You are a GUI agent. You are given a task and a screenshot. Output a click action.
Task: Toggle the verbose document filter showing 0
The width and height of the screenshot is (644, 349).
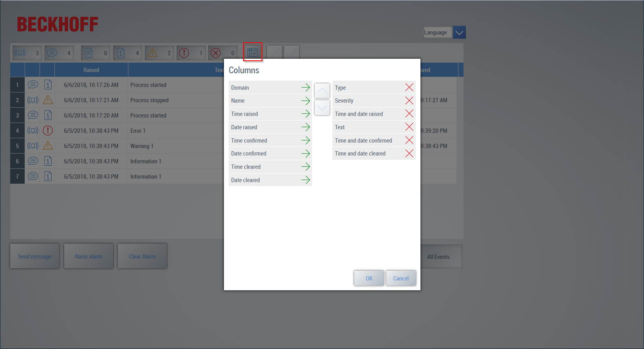tap(96, 53)
